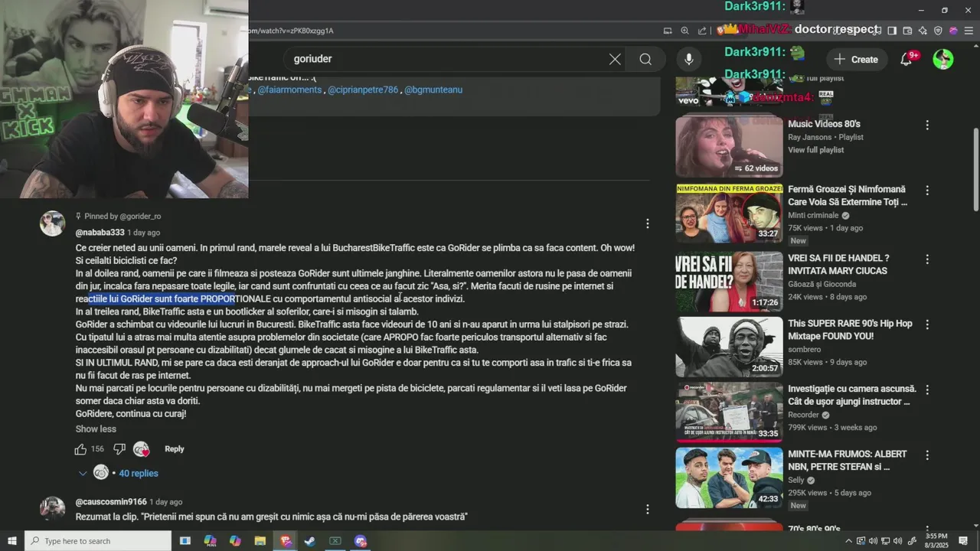The height and width of the screenshot is (551, 980).
Task: Open the YouTube account avatar menu
Action: click(x=943, y=59)
